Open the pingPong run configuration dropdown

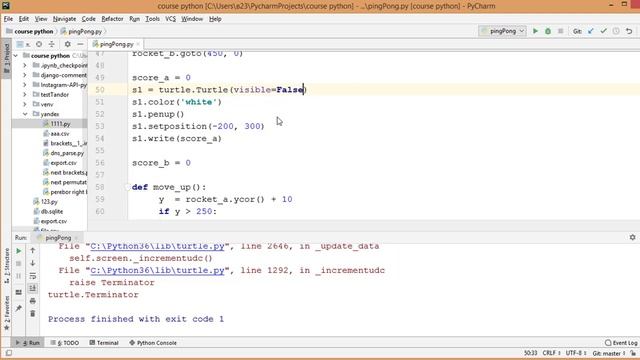[502, 31]
